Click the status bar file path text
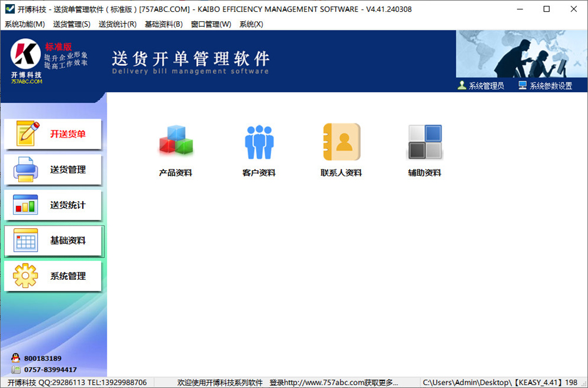This screenshot has height=388, width=588. point(500,382)
